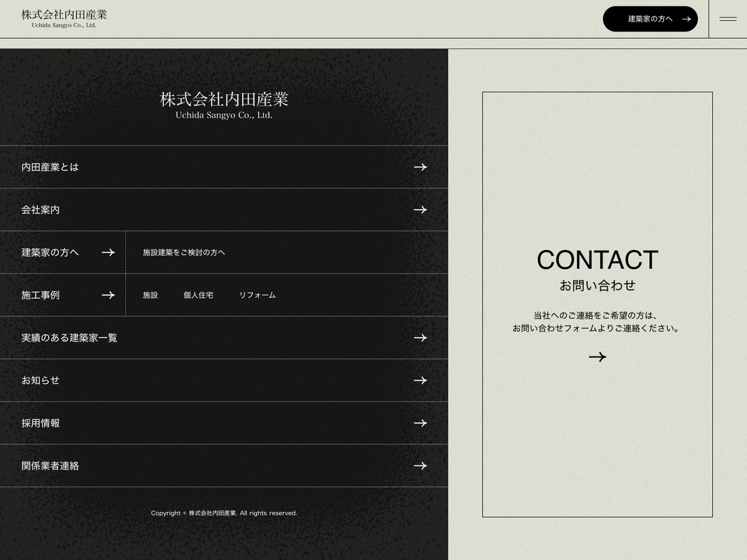The height and width of the screenshot is (560, 747).
Task: Open the 採用情報 menu item
Action: (x=40, y=423)
